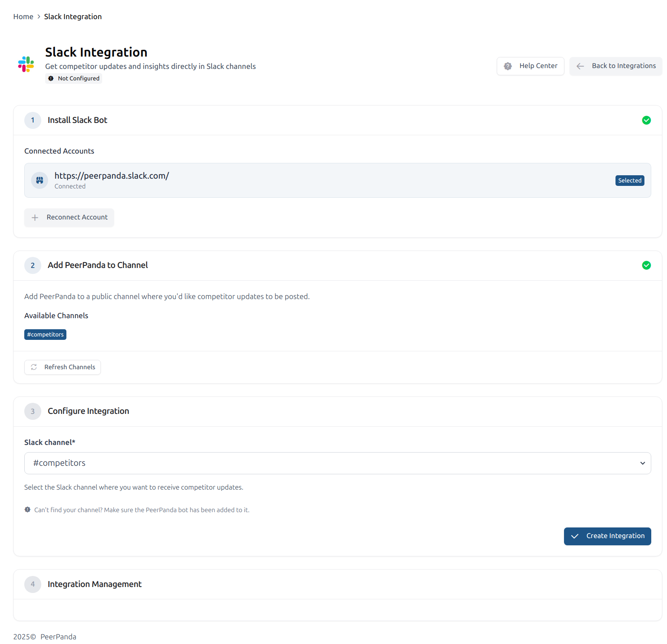667x644 pixels.
Task: Click the refresh icon in Refresh Channels
Action: coord(34,367)
